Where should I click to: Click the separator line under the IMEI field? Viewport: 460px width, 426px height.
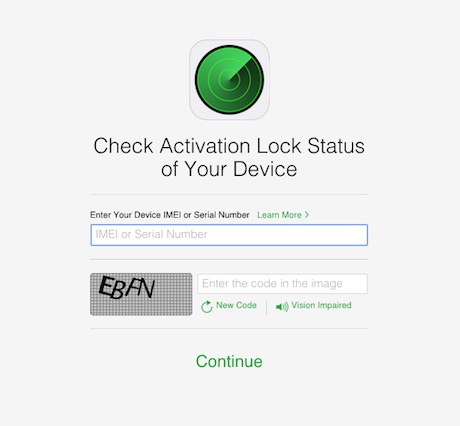[229, 259]
